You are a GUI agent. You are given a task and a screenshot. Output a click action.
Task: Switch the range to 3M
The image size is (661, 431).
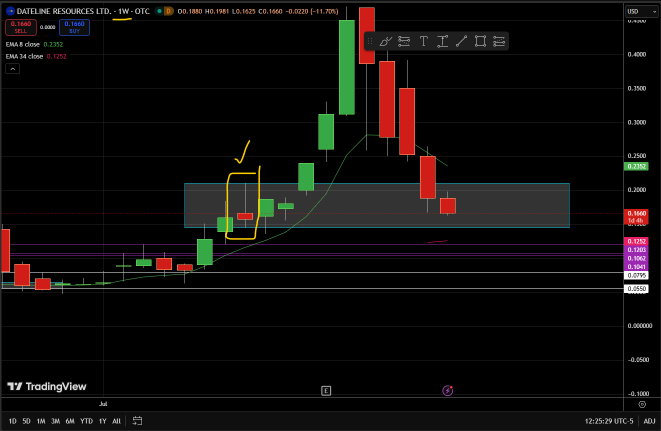(x=55, y=421)
